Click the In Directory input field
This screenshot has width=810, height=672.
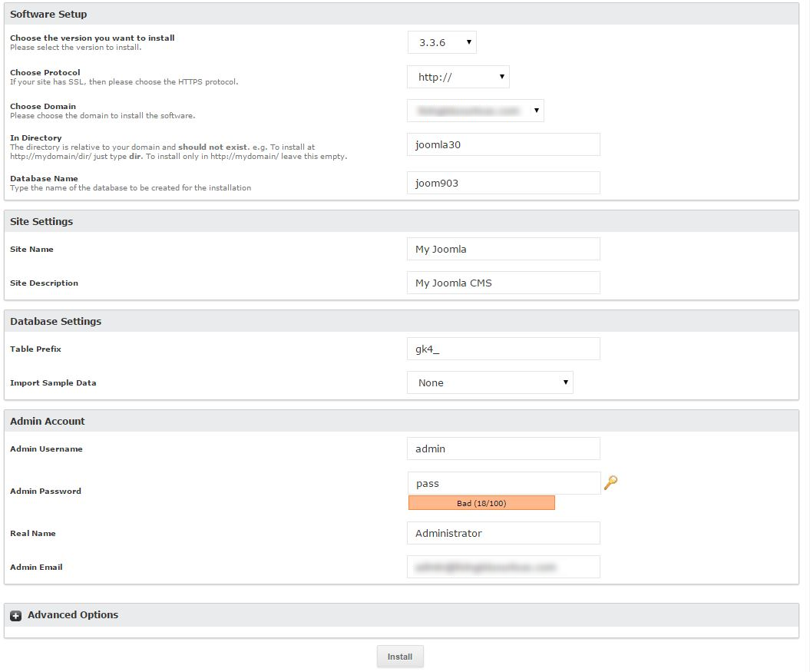[503, 144]
